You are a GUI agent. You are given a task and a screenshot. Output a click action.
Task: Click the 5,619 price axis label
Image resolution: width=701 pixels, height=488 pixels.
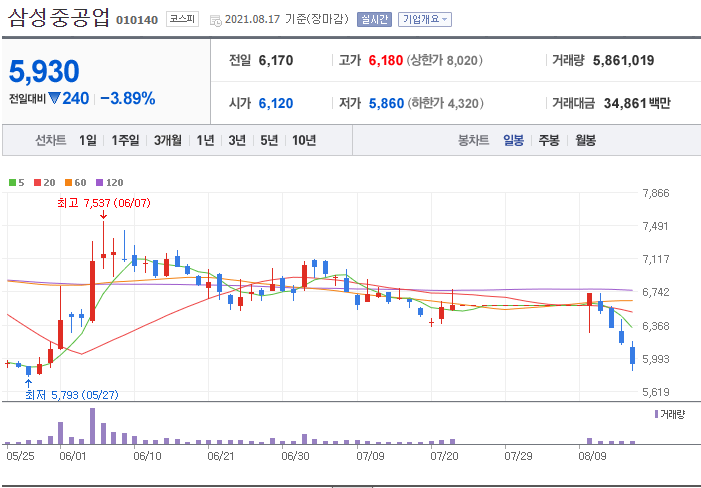point(656,392)
